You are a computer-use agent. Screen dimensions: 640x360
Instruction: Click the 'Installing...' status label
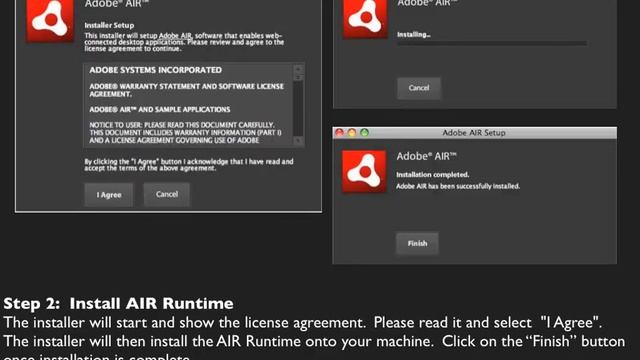[413, 35]
